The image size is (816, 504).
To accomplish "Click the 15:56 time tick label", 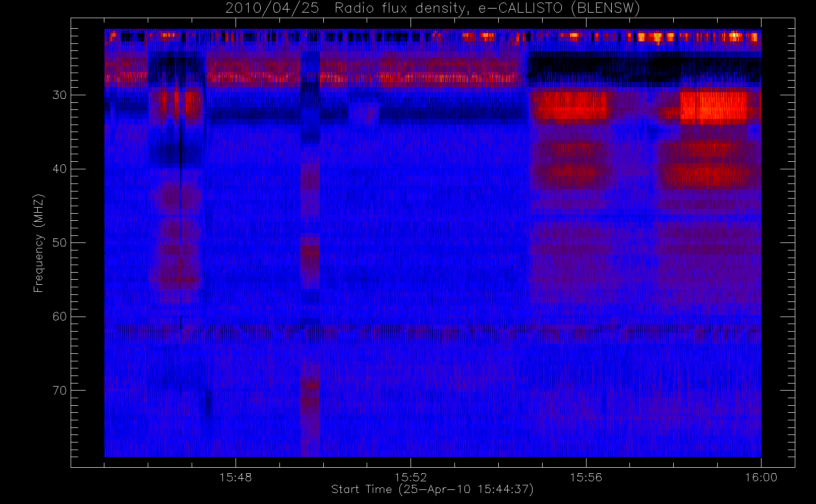I will click(x=586, y=477).
